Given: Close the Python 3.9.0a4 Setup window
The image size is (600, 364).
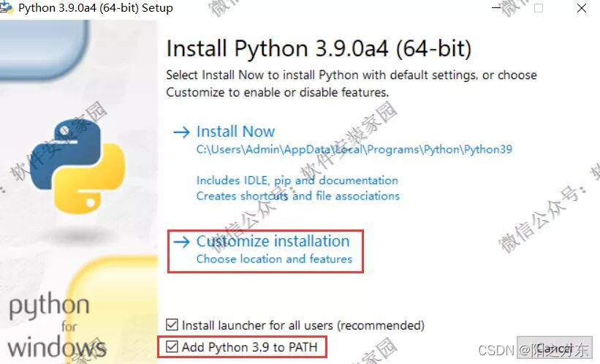Looking at the screenshot, I should click(x=582, y=8).
